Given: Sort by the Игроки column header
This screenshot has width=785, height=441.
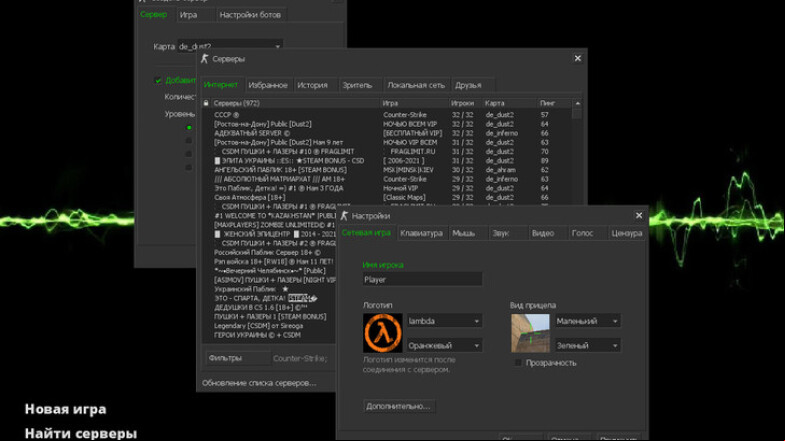Looking at the screenshot, I should 466,103.
